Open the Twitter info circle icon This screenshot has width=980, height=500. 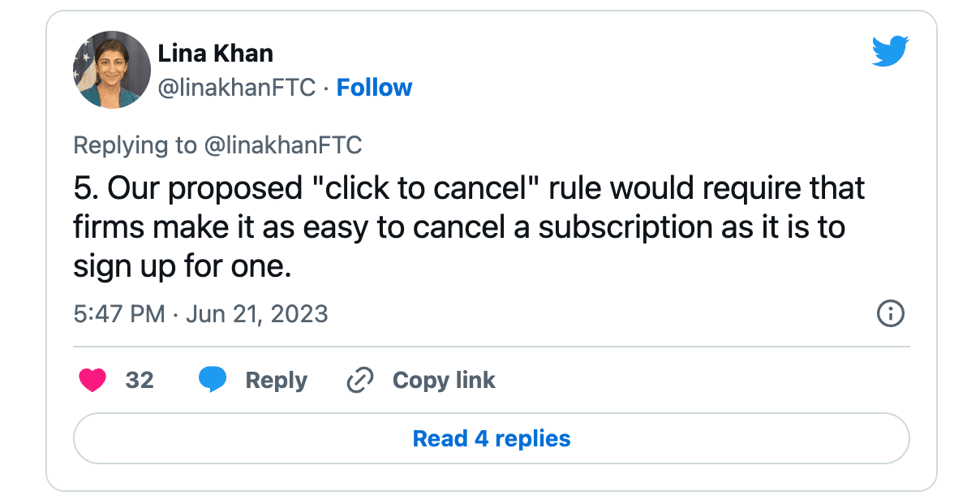tap(891, 314)
